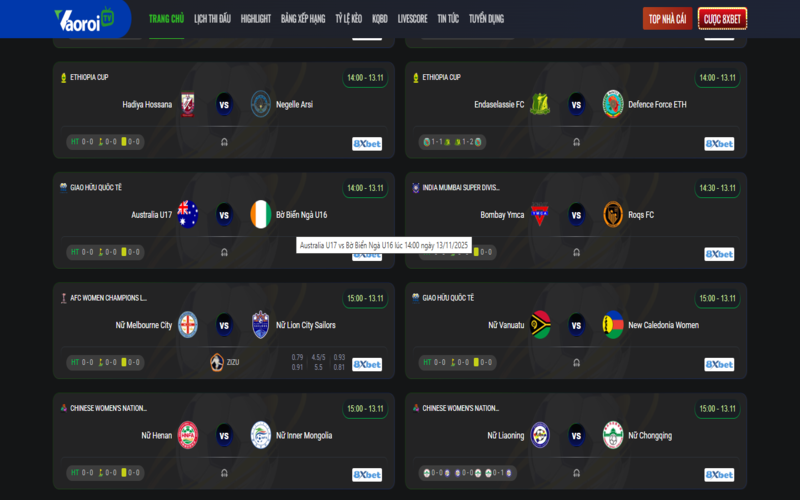This screenshot has width=800, height=500.
Task: Open the Lịch Thi Đấu menu
Action: 212,19
